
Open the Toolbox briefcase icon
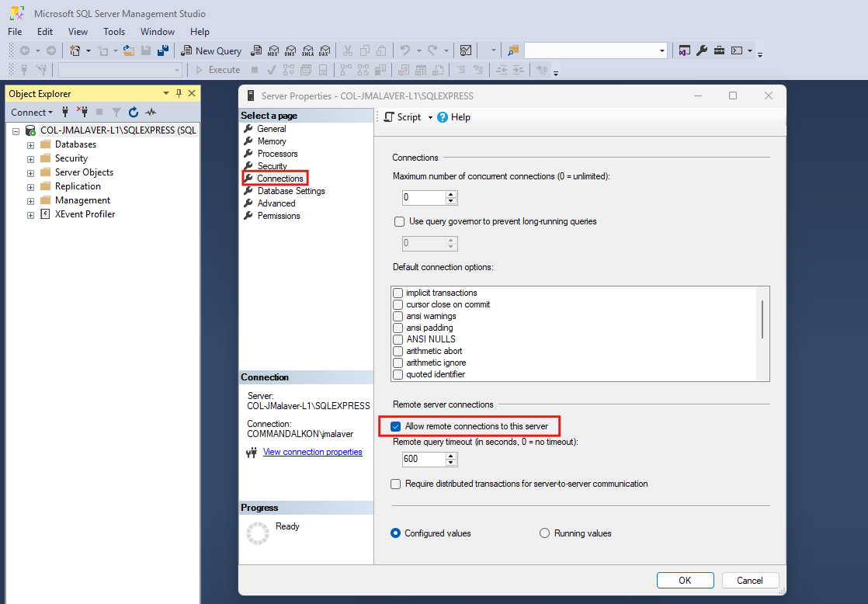pyautogui.click(x=719, y=51)
